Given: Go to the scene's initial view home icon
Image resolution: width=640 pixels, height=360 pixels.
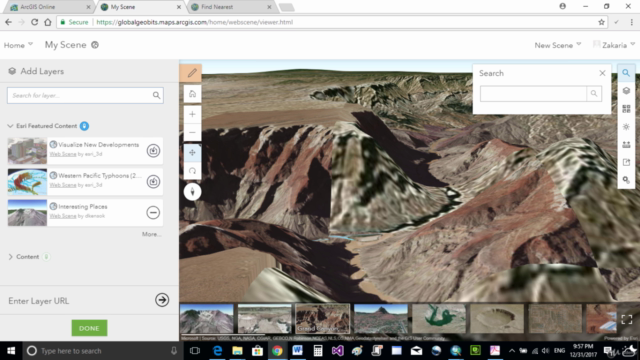Looking at the screenshot, I should 192,94.
